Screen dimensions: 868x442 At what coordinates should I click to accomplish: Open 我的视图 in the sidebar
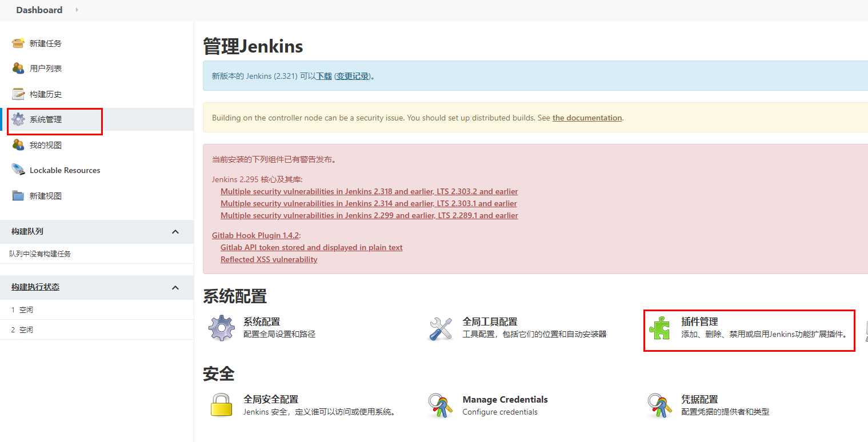pyautogui.click(x=45, y=145)
